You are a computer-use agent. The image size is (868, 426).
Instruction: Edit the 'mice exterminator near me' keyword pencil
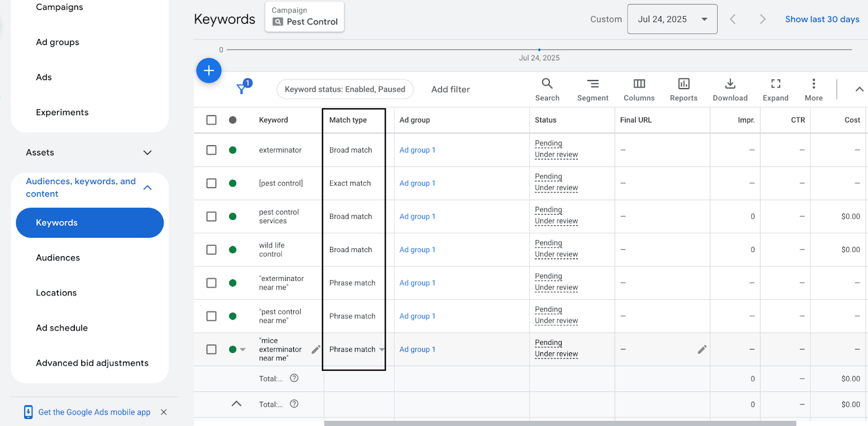coord(316,349)
